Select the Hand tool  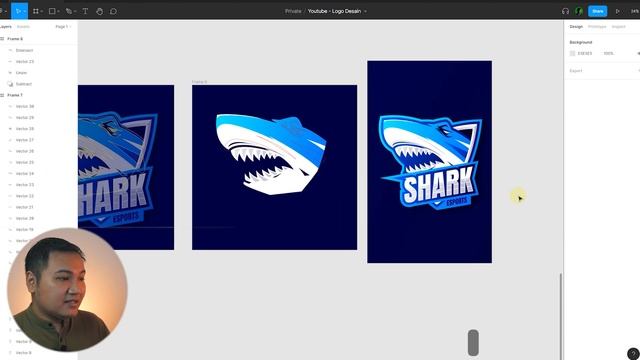click(x=99, y=11)
